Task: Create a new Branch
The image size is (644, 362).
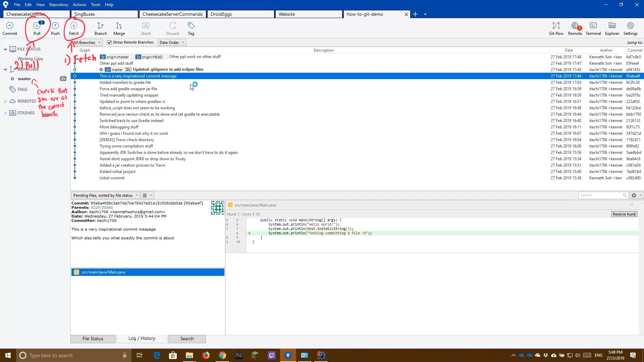Action: [101, 28]
